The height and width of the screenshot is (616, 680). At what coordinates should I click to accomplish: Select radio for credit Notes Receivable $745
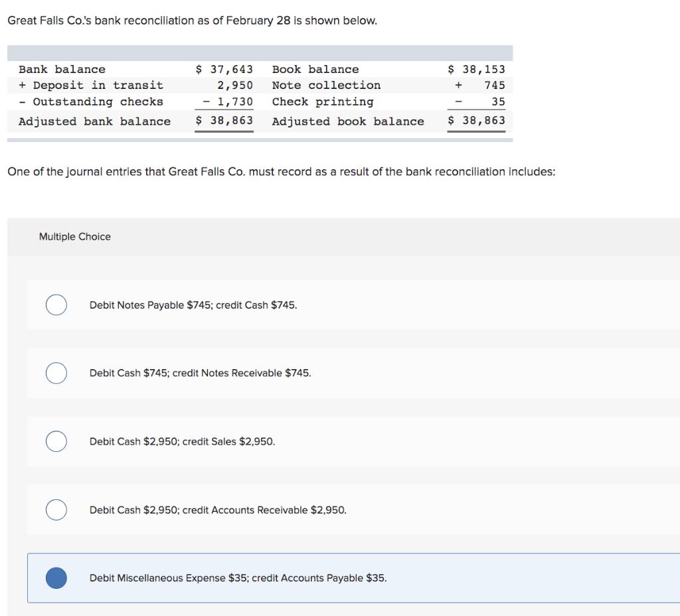coord(56,373)
